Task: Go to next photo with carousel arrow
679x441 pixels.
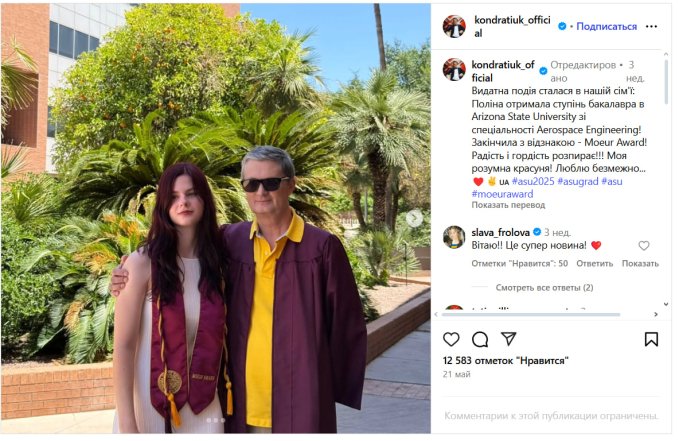Action: (414, 218)
